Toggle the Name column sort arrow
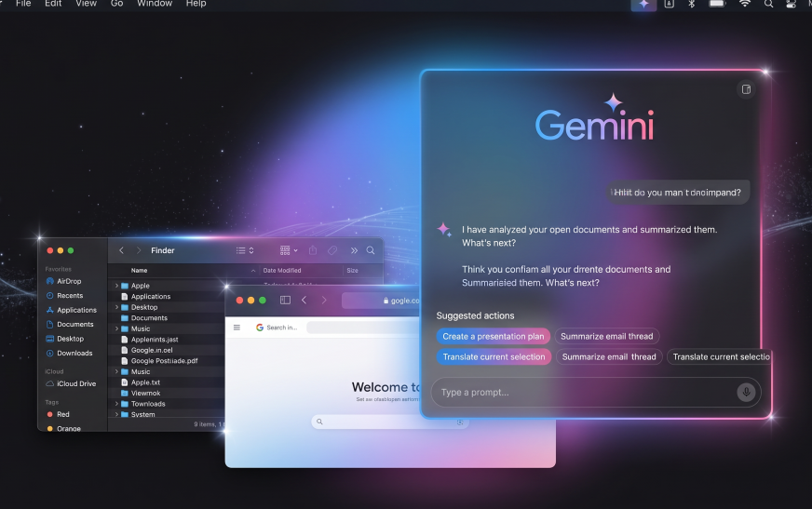 pos(252,271)
